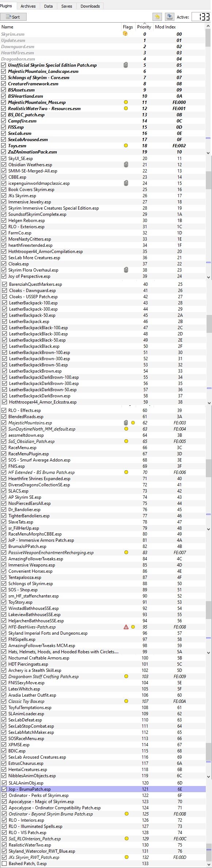This screenshot has height=868, width=212.
Task: Enable the Bashed Patch, 0.esp checkbox
Action: (4, 864)
